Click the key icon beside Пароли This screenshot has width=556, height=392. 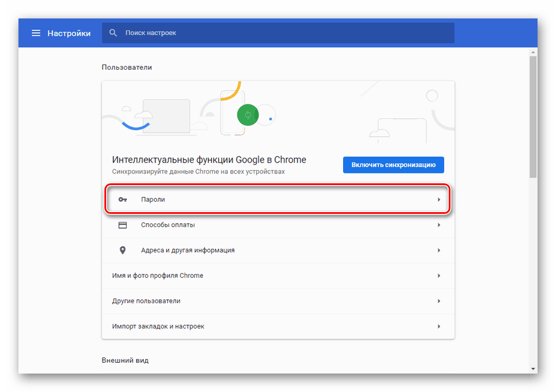pyautogui.click(x=123, y=199)
